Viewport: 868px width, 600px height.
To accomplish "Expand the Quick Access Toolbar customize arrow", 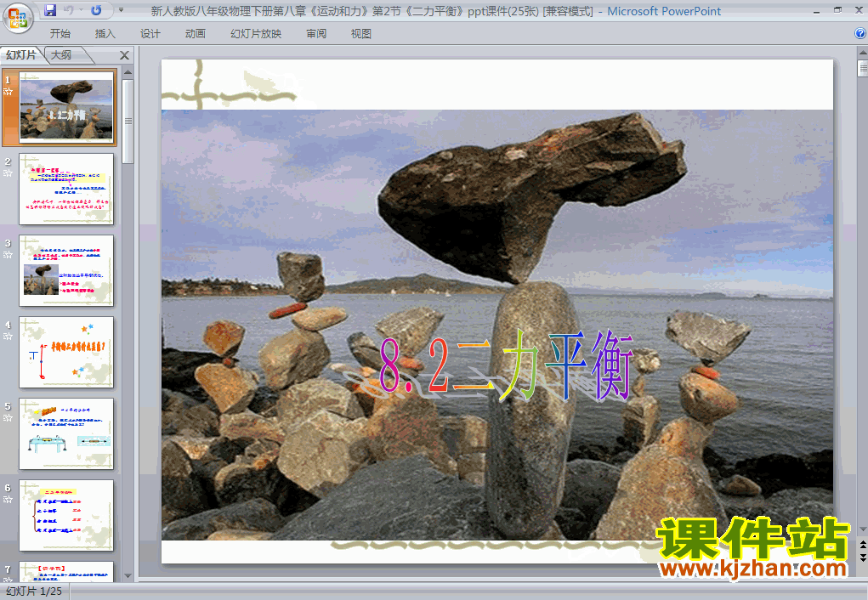I will [x=122, y=10].
